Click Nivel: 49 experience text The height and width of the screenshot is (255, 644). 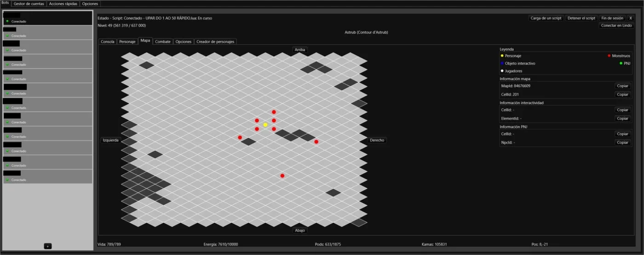(122, 25)
